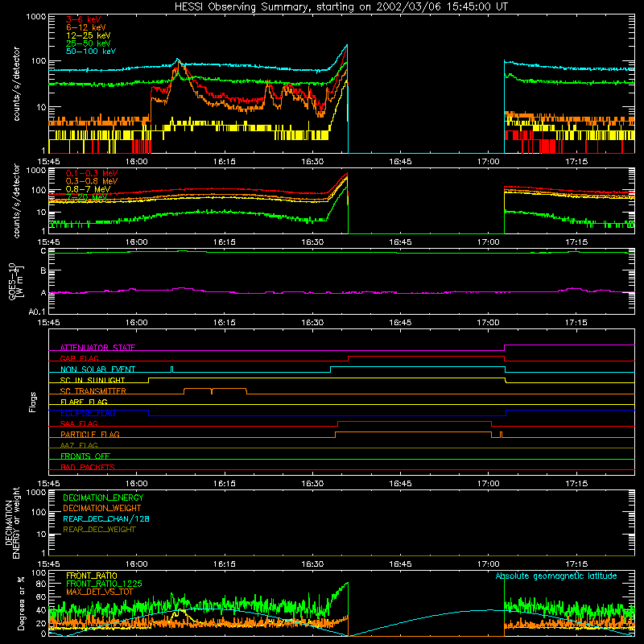Click the 16:15 tick under the top plot
The width and height of the screenshot is (644, 644).
[225, 162]
